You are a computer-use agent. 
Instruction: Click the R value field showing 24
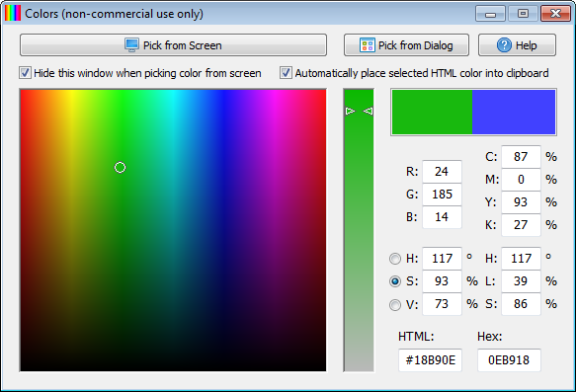(x=442, y=172)
